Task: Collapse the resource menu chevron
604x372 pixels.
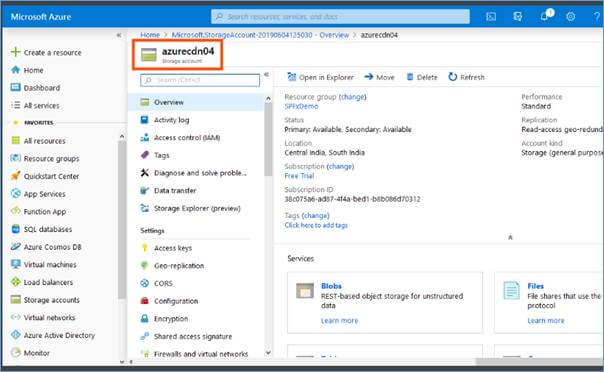Action: tap(266, 75)
